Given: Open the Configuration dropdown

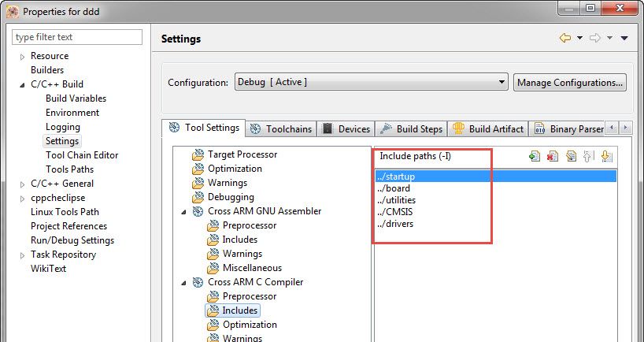Looking at the screenshot, I should [371, 82].
